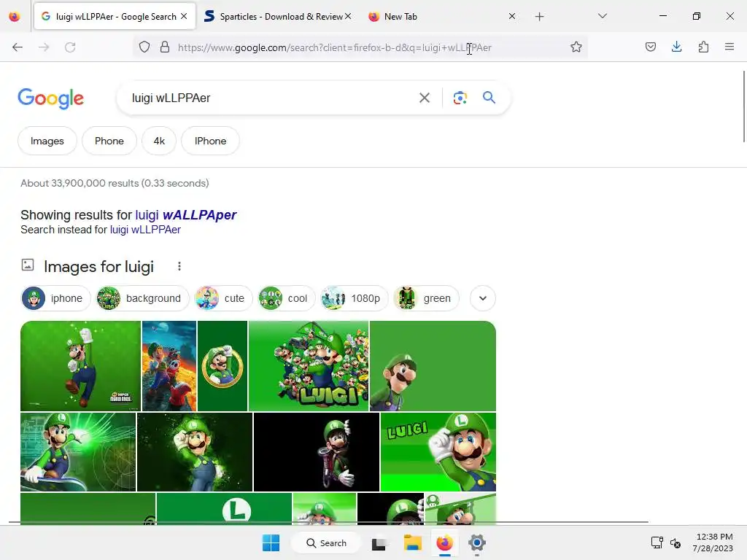Viewport: 747px width, 560px height.
Task: Select the IPhone filter chip
Action: coord(211,141)
